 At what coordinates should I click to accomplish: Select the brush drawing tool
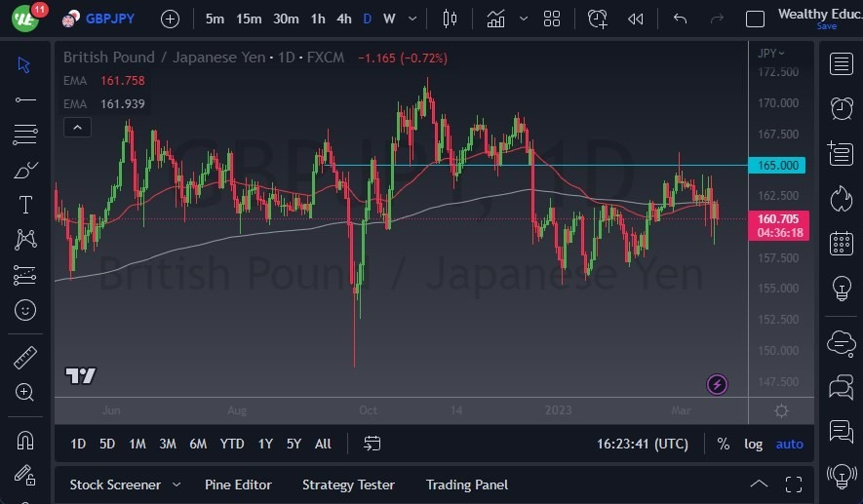pyautogui.click(x=25, y=170)
